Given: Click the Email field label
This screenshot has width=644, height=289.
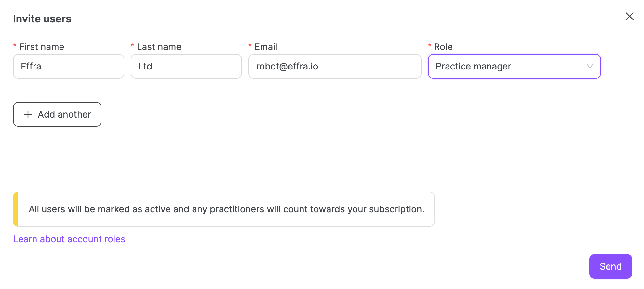Looking at the screenshot, I should pyautogui.click(x=266, y=47).
